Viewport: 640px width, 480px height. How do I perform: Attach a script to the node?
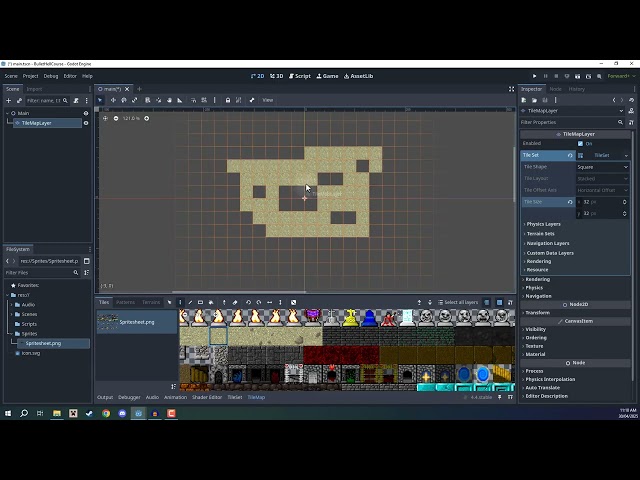(x=76, y=100)
